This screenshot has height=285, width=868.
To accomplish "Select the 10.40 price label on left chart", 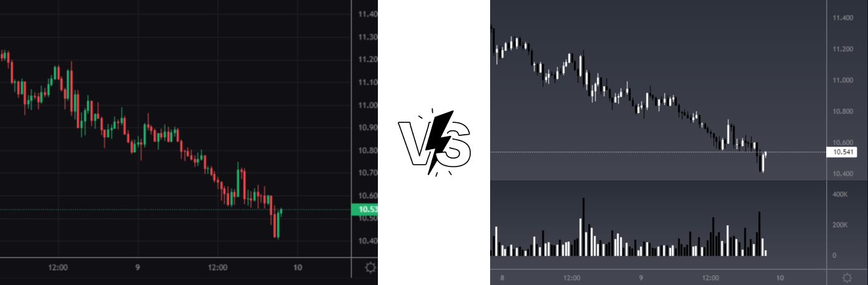I will coord(367,241).
